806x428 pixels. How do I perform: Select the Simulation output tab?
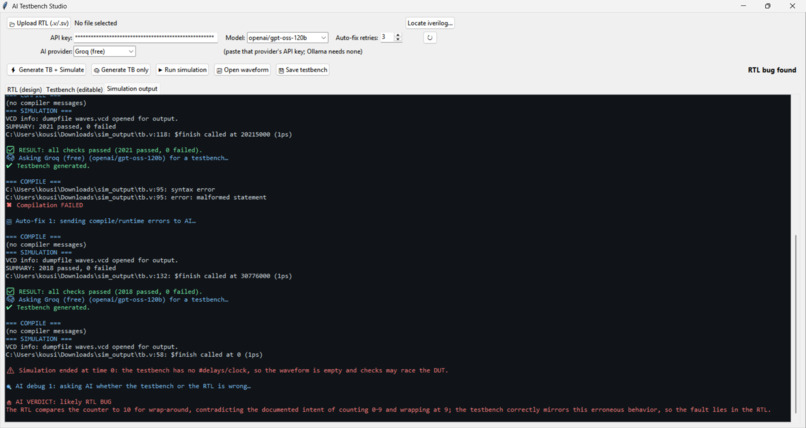(x=132, y=88)
